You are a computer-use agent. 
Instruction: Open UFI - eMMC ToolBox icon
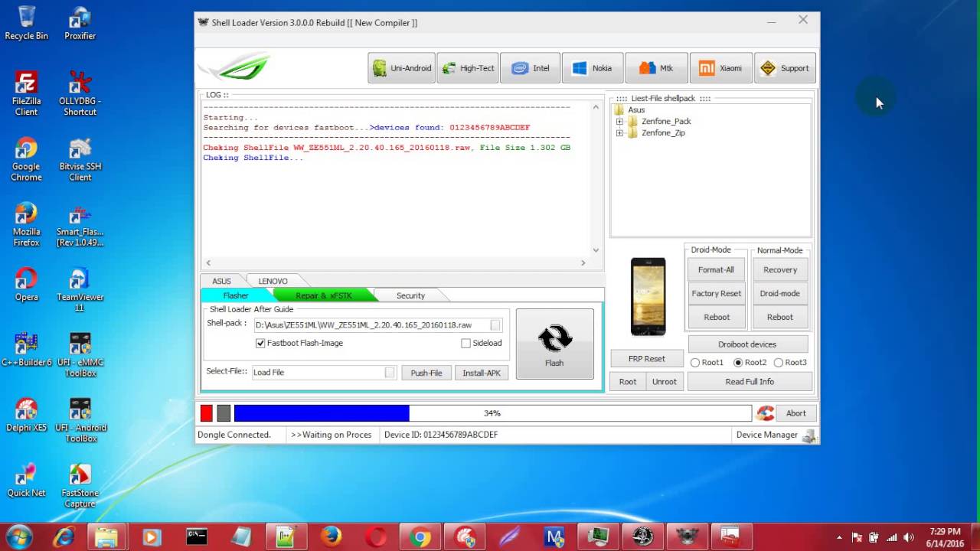pyautogui.click(x=80, y=355)
